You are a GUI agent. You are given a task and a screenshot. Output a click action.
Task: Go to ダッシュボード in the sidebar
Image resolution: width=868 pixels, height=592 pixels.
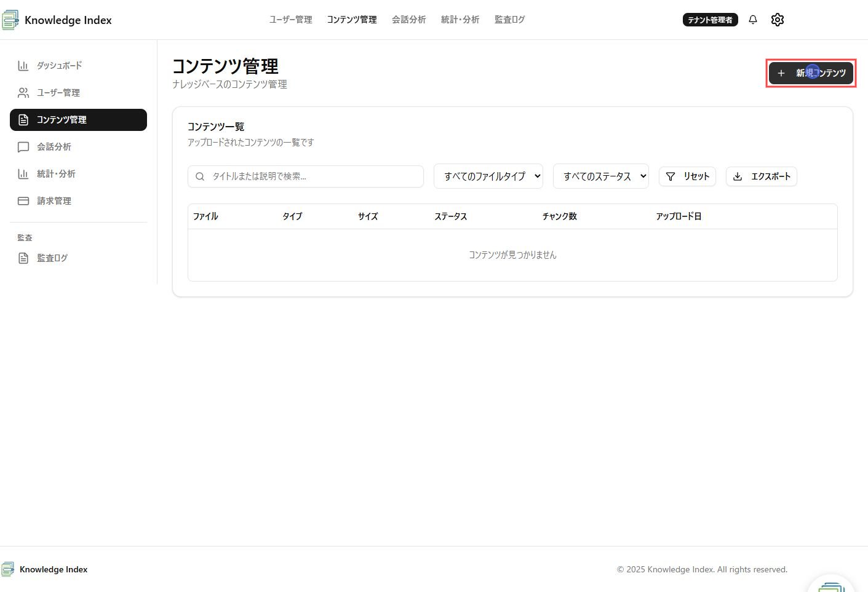(78, 66)
